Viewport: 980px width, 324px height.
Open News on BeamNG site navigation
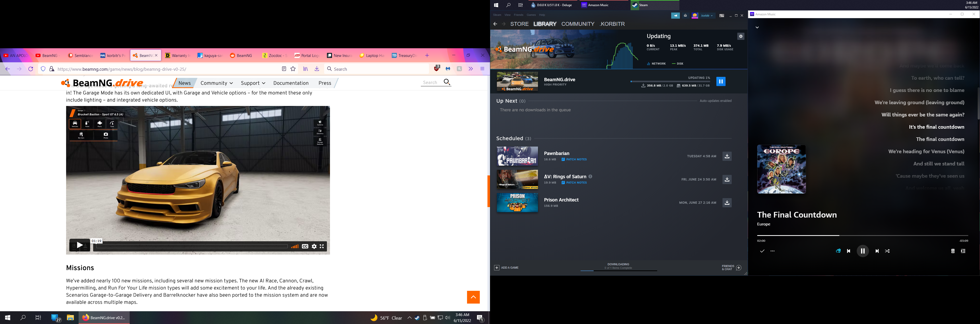(x=185, y=83)
